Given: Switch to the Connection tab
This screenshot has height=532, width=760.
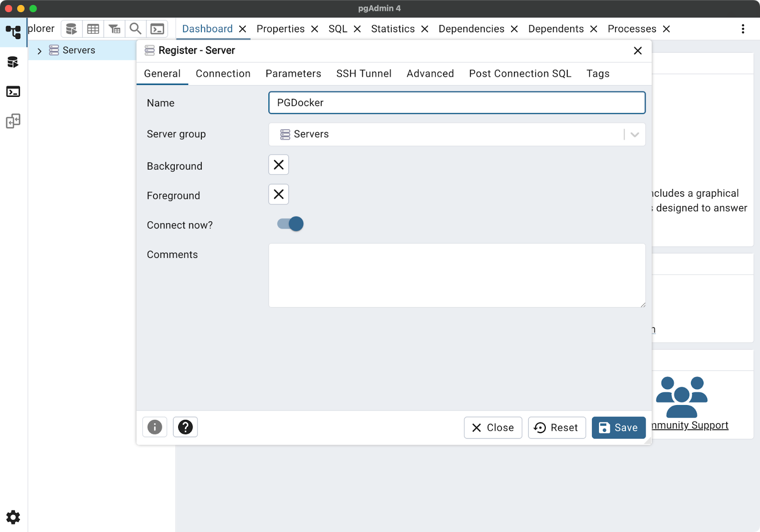Looking at the screenshot, I should [223, 74].
